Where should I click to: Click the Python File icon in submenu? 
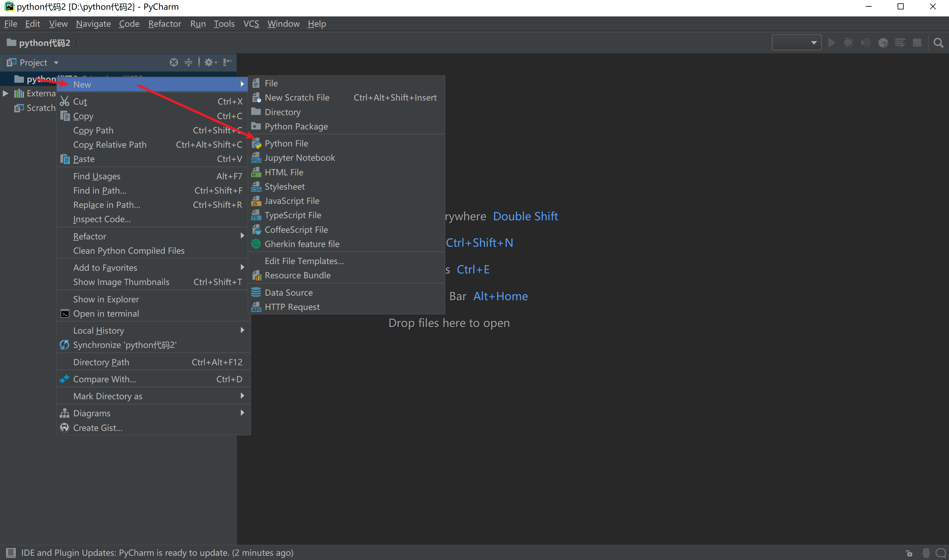pos(256,143)
